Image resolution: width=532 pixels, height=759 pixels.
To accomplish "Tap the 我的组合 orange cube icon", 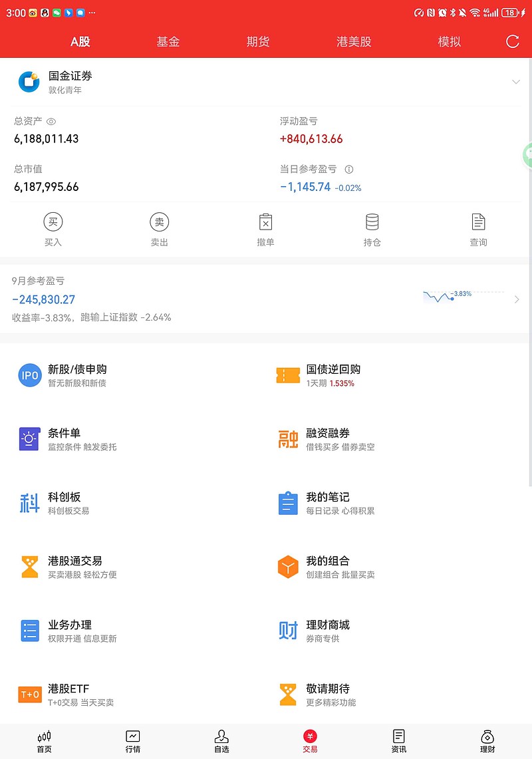I will pyautogui.click(x=288, y=567).
